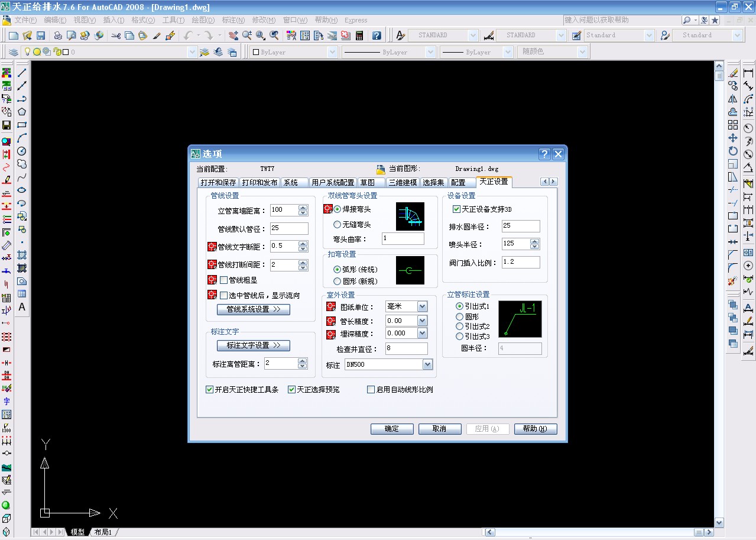This screenshot has height=540, width=756.
Task: Select the Rectangle draw tool
Action: click(22, 125)
